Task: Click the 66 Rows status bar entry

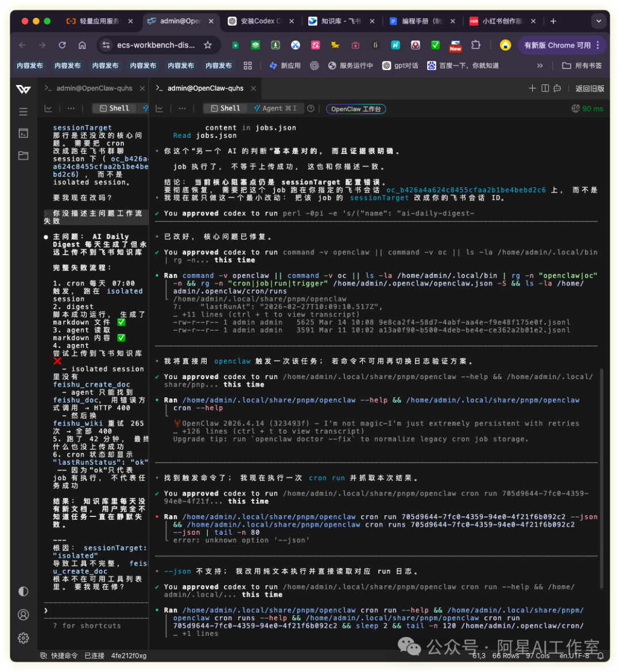Action: pyautogui.click(x=506, y=656)
